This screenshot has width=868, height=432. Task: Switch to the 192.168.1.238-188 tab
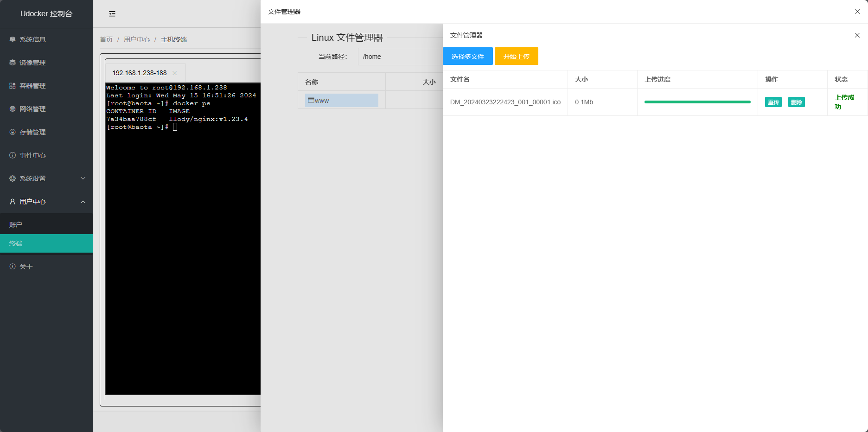[140, 73]
